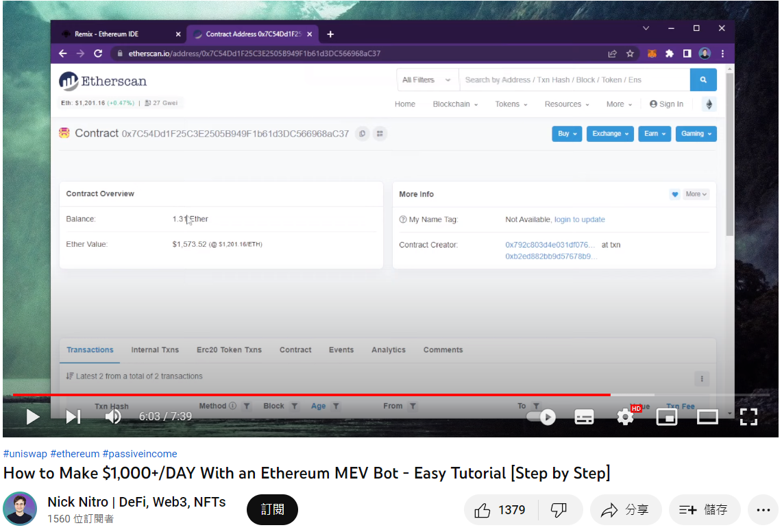Go forward in the browser

pos(80,53)
